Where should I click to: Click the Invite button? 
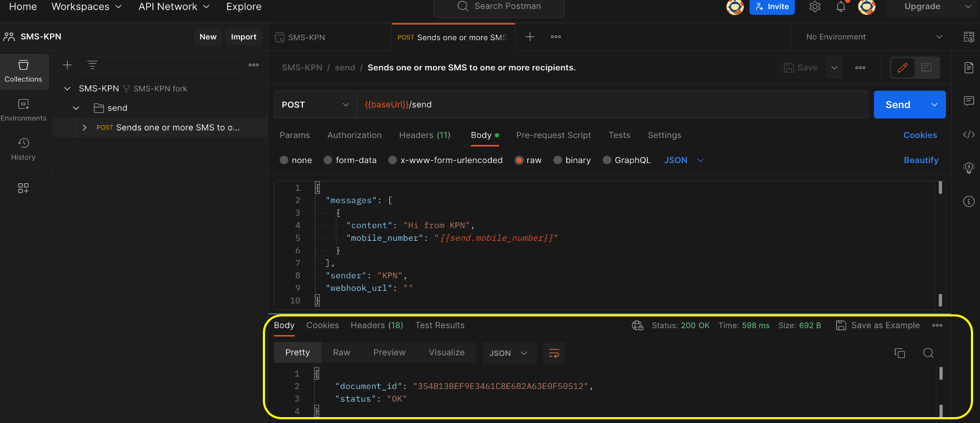[772, 7]
